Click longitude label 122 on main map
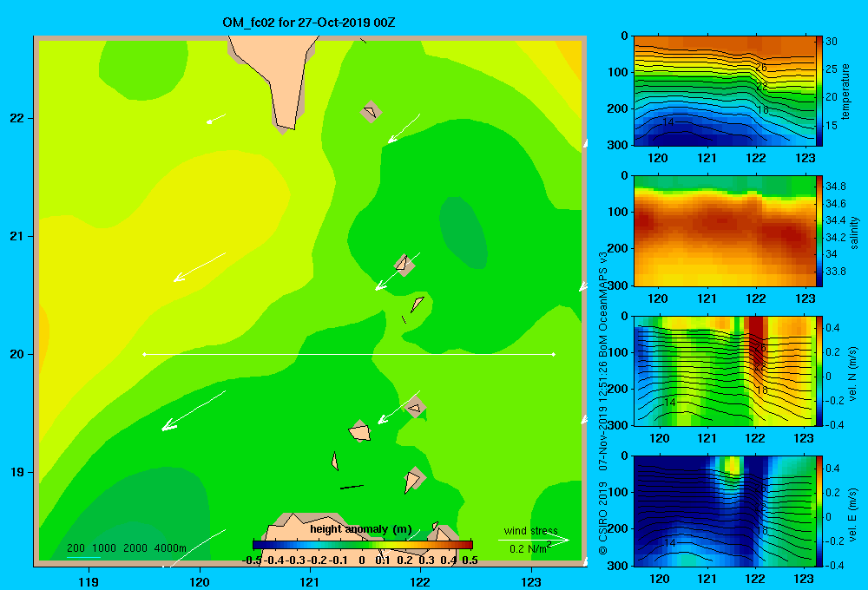Viewport: 868px width, 590px height. point(420,581)
